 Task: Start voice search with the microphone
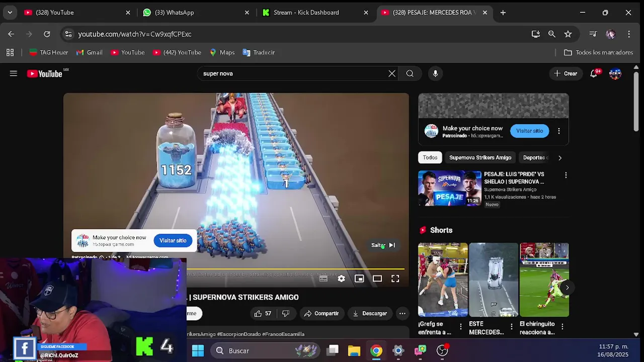click(x=435, y=73)
